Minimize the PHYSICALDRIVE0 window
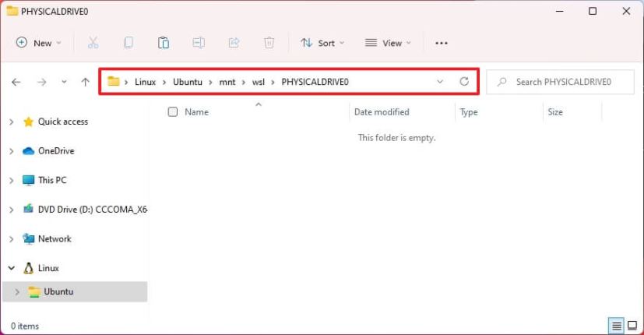644x335 pixels. tap(559, 11)
